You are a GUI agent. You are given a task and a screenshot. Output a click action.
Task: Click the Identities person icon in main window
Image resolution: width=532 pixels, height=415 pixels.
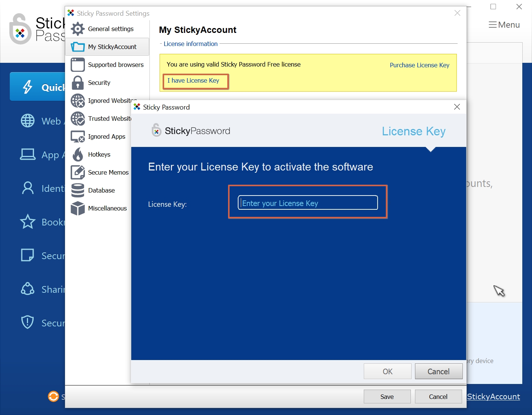coord(28,188)
